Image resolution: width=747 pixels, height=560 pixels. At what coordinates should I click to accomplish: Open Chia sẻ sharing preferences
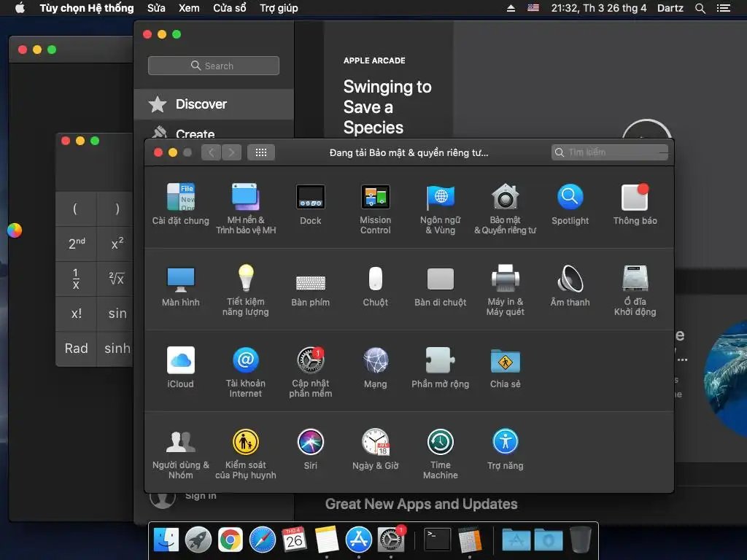click(x=505, y=367)
